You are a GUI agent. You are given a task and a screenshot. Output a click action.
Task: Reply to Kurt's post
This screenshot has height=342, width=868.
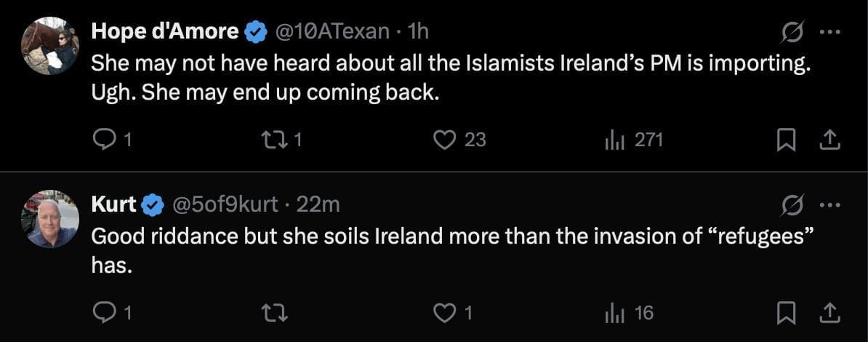click(104, 313)
